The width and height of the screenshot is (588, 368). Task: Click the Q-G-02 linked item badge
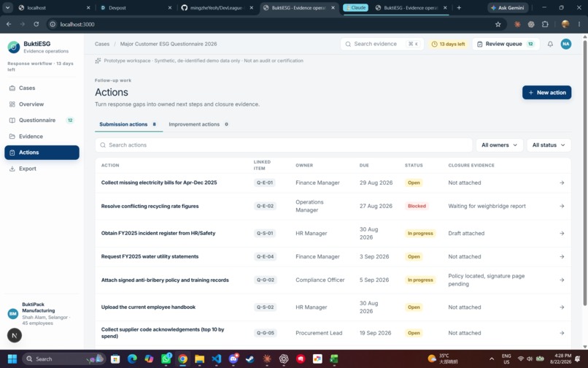point(265,280)
